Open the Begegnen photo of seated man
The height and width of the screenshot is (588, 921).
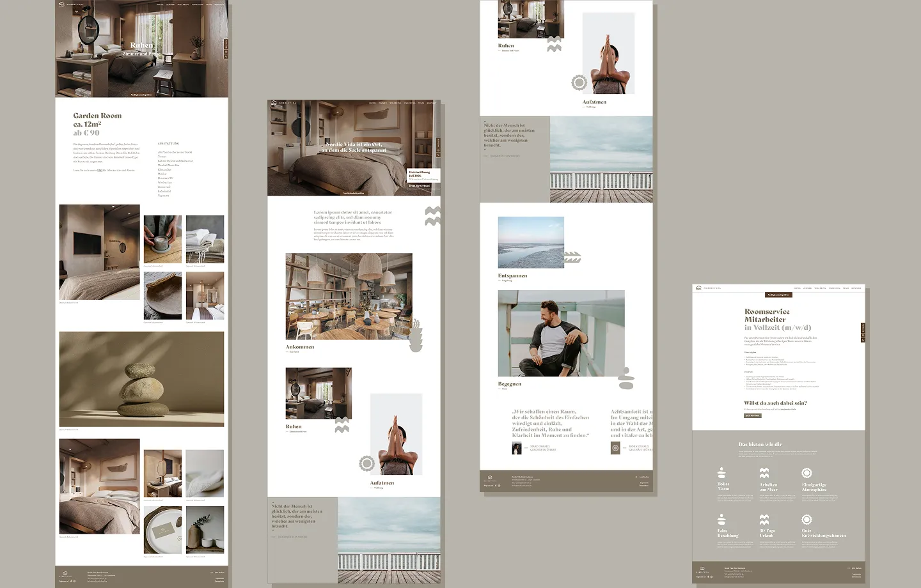click(x=561, y=333)
